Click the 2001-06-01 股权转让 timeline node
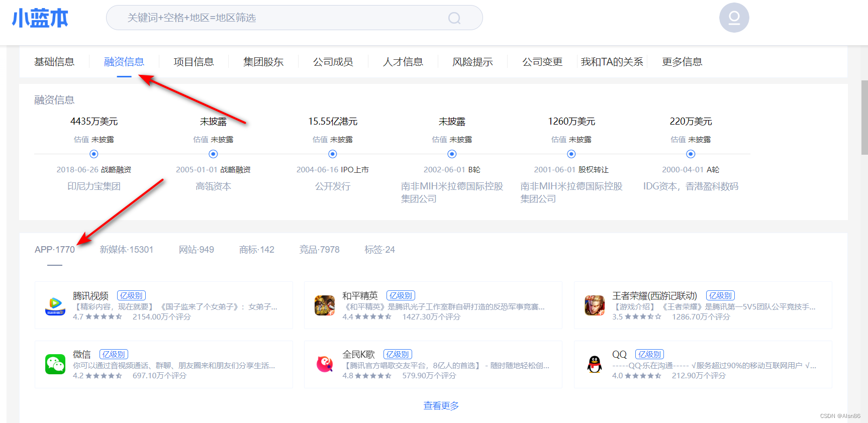Screen dimensions: 868x423 click(571, 154)
